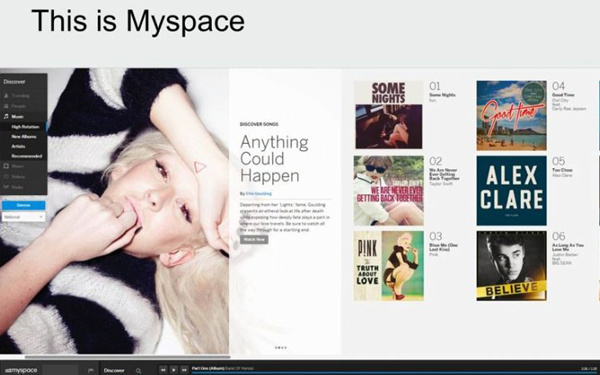Play the current track in the player
The height and width of the screenshot is (375, 600).
click(174, 370)
